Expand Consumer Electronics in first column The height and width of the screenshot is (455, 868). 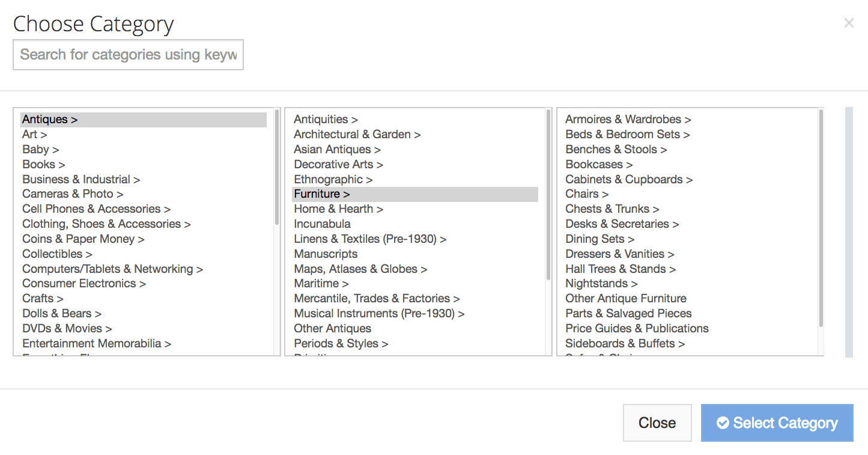(84, 284)
